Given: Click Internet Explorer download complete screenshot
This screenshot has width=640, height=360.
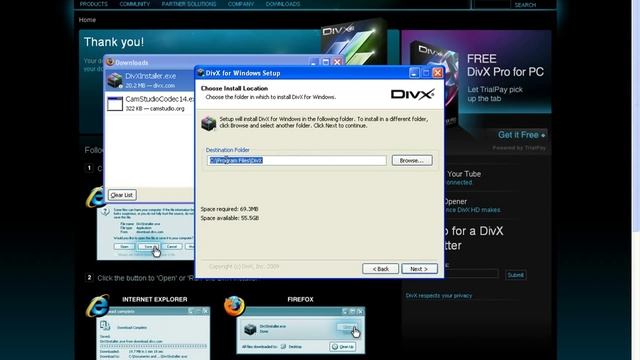Looking at the screenshot, I should pyautogui.click(x=153, y=333).
